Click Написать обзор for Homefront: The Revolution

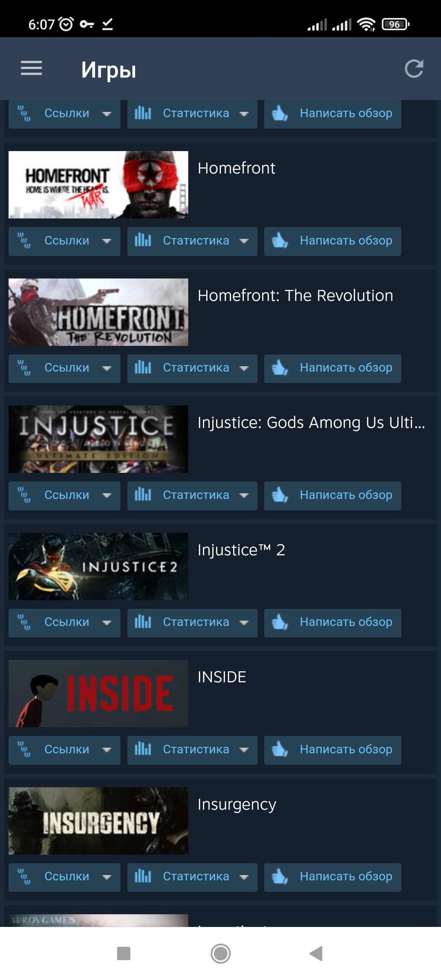[333, 368]
